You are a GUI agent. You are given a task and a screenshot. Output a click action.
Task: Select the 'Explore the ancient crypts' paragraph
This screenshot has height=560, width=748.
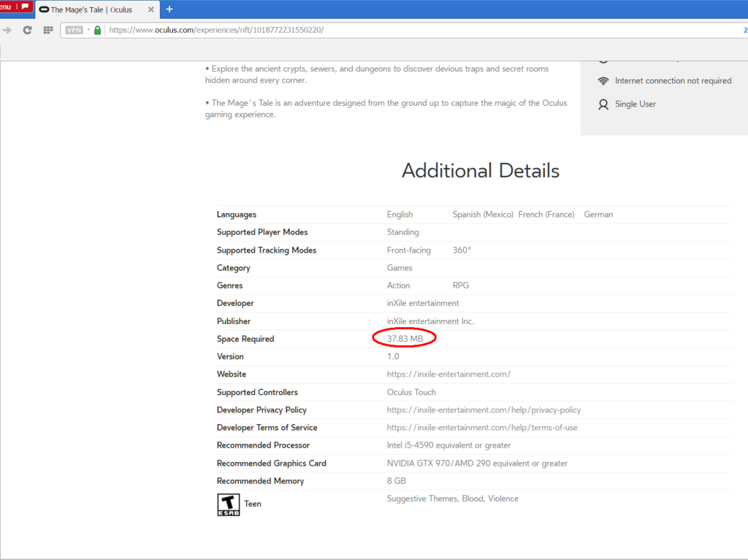click(377, 75)
